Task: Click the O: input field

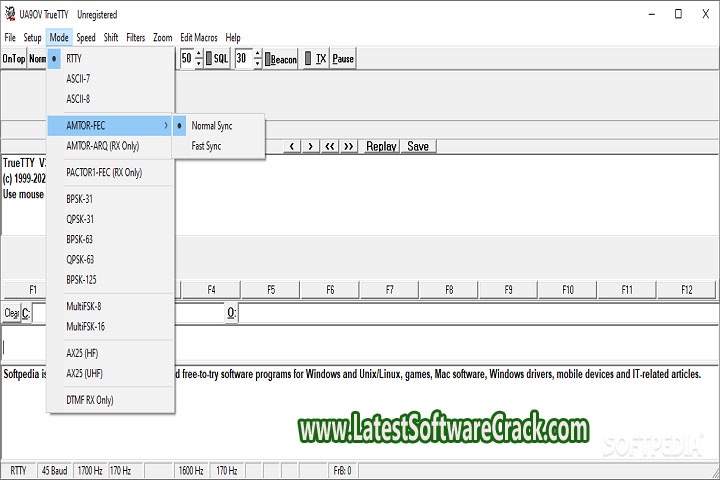Action: point(478,313)
